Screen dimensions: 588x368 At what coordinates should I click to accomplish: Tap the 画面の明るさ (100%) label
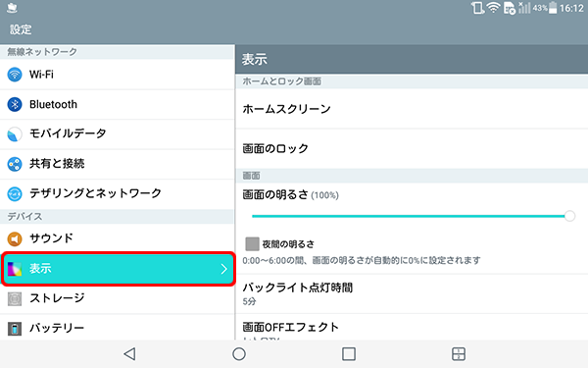click(x=291, y=195)
